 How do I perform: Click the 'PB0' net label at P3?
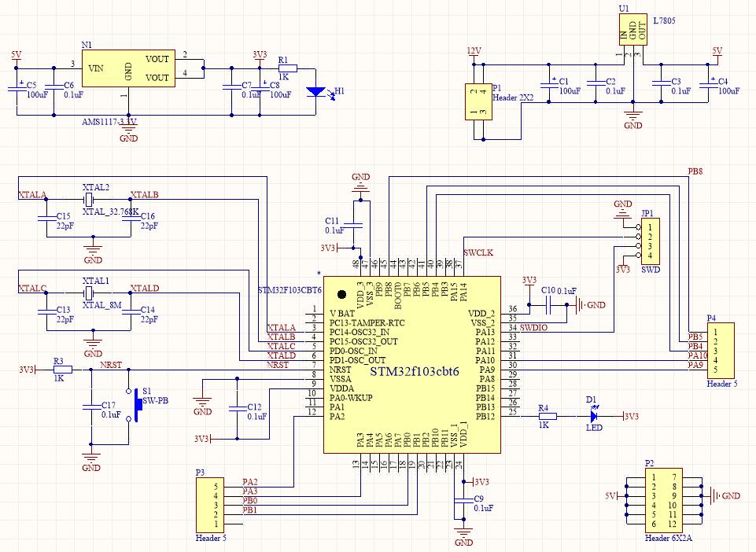[250, 500]
